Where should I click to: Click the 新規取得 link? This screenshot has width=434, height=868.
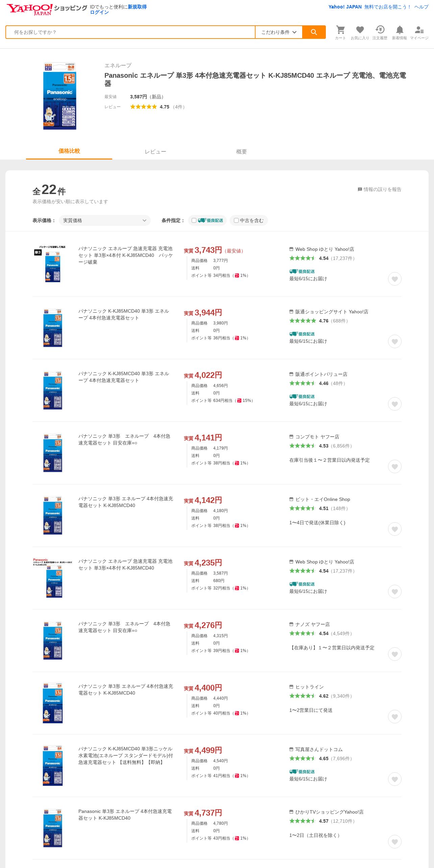137,7
